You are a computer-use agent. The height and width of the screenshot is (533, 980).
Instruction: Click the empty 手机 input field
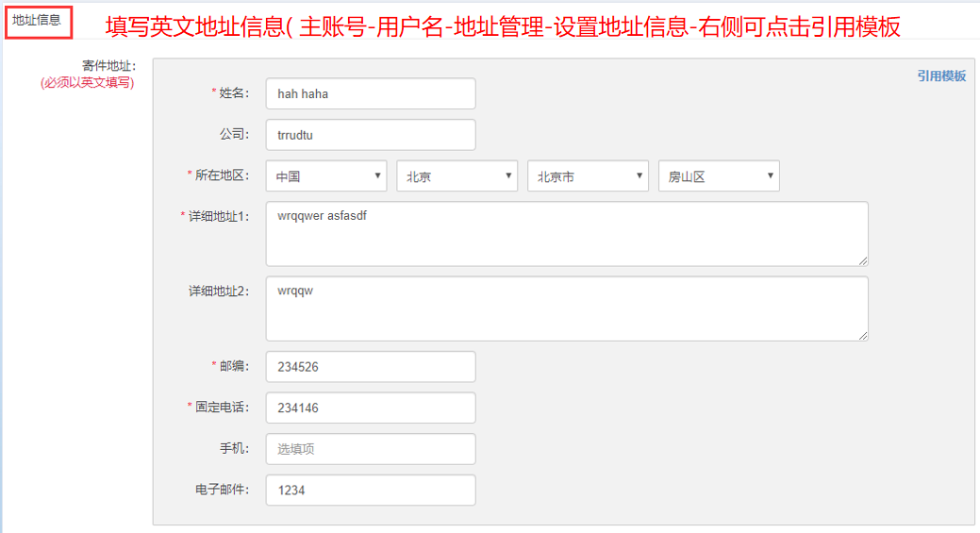point(371,449)
